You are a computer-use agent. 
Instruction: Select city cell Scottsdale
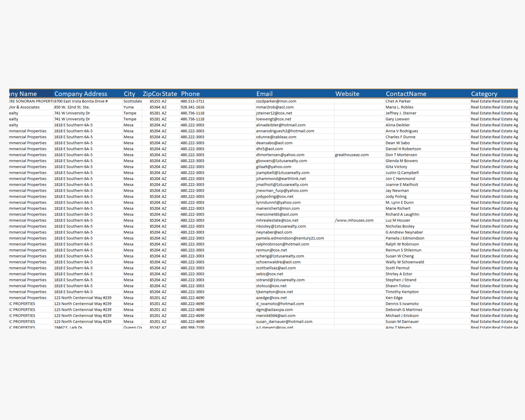[x=133, y=101]
